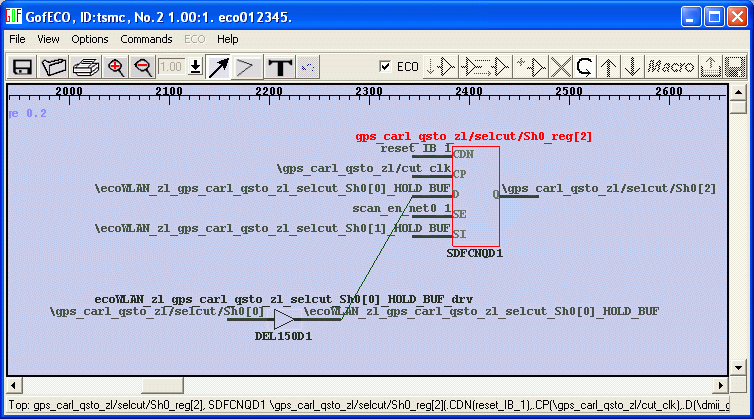
Task: Click the vertical scrollbar down arrow
Action: coord(737,365)
